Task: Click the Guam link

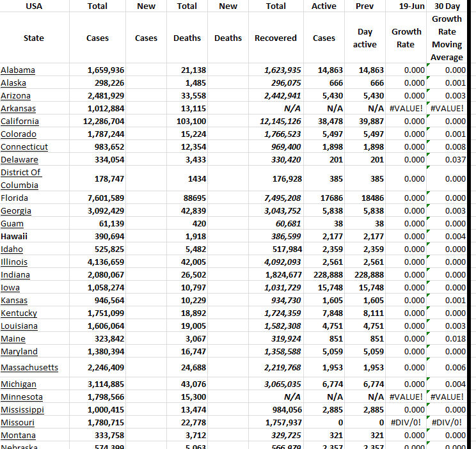Action: point(12,224)
